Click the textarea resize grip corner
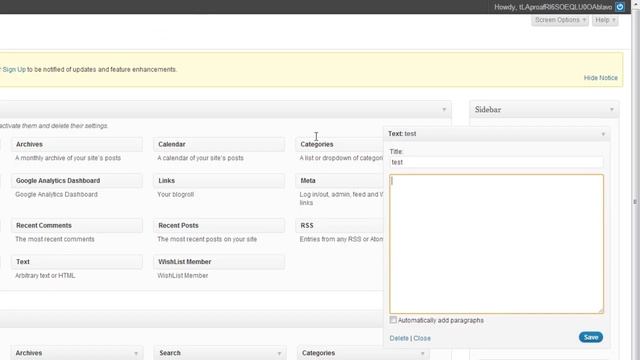The height and width of the screenshot is (360, 640). click(601, 311)
